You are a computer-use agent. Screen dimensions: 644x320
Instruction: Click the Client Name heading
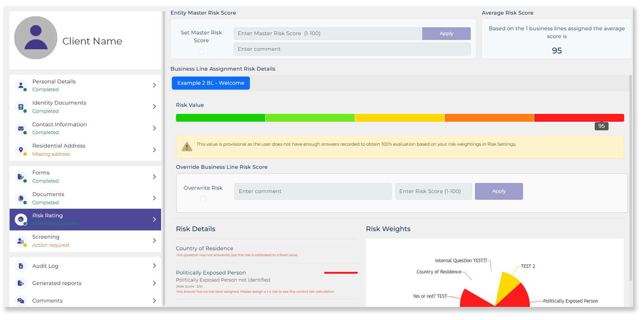coord(92,41)
